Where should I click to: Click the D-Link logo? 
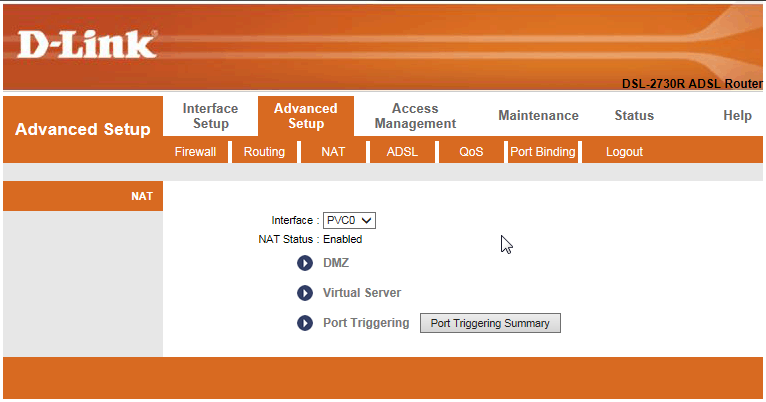coord(87,44)
